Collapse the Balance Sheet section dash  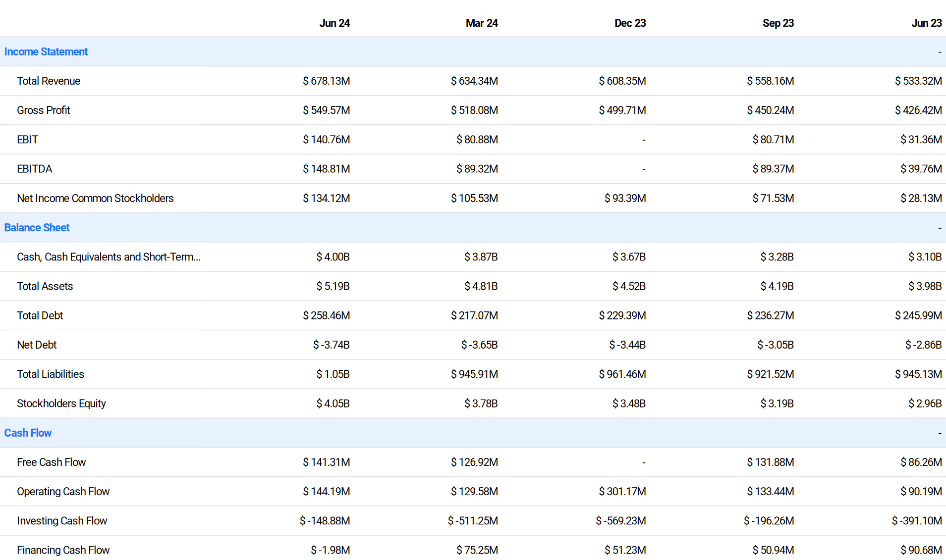coord(940,228)
